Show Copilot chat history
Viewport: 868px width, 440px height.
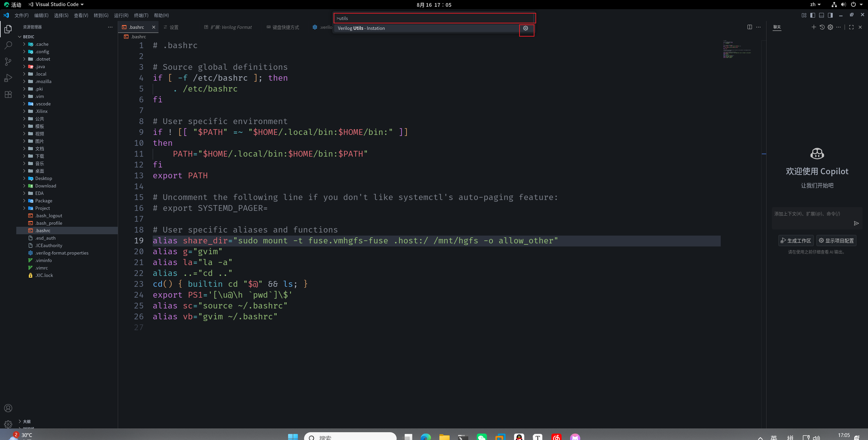(822, 27)
